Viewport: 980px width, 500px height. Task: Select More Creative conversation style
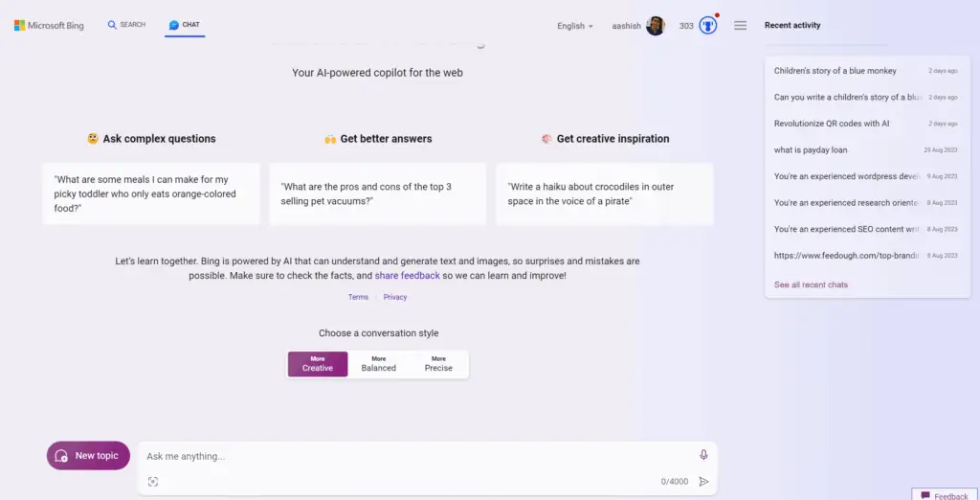point(318,364)
